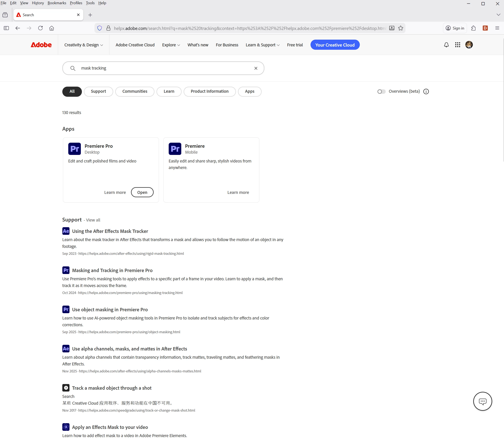Click the Ae icon beside alpha channels result
This screenshot has height=439, width=504.
pyautogui.click(x=66, y=349)
